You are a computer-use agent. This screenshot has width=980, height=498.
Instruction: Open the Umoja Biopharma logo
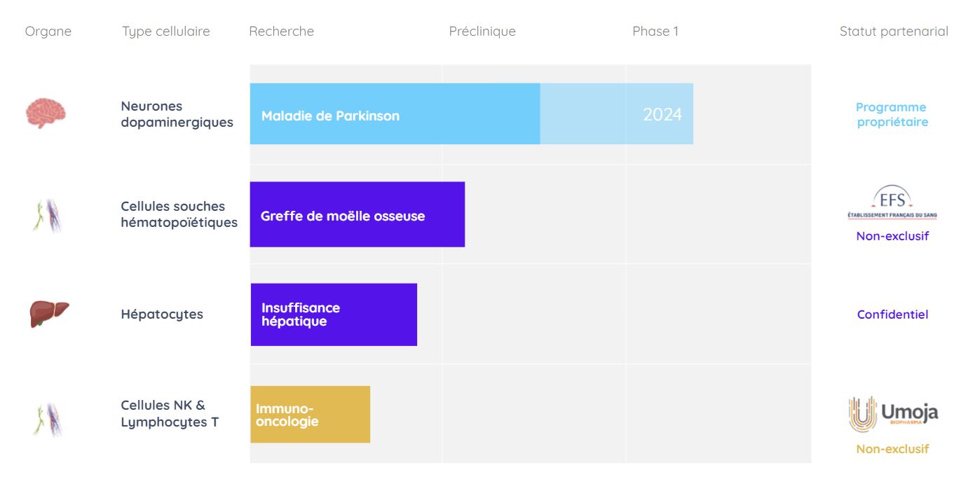893,414
